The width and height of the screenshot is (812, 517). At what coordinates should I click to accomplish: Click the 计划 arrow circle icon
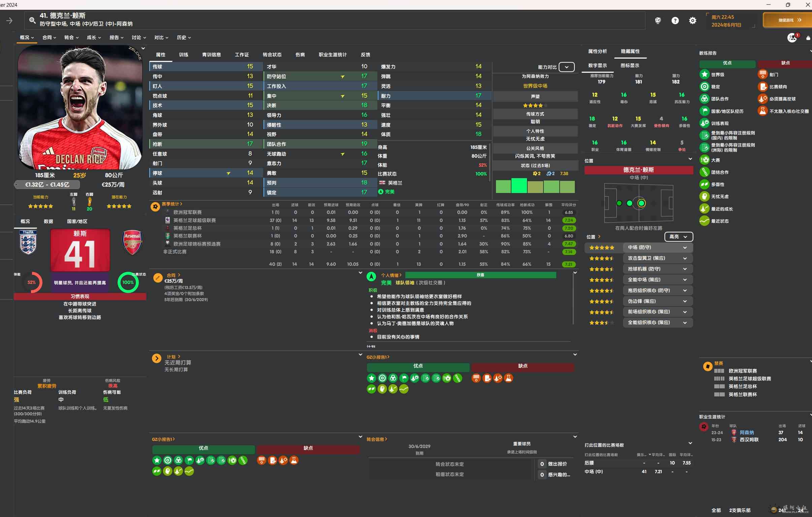pos(156,358)
